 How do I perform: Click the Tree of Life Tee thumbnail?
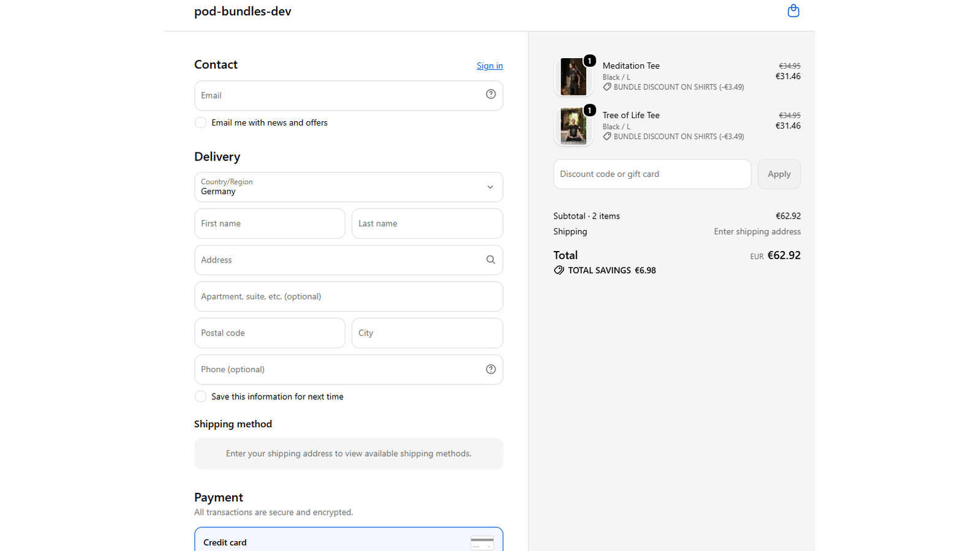click(x=573, y=126)
